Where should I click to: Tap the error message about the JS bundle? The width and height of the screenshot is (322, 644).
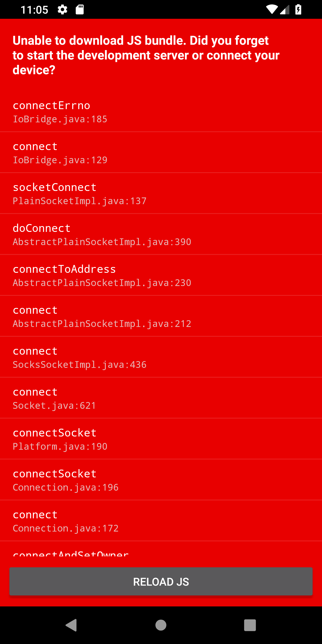coord(146,55)
